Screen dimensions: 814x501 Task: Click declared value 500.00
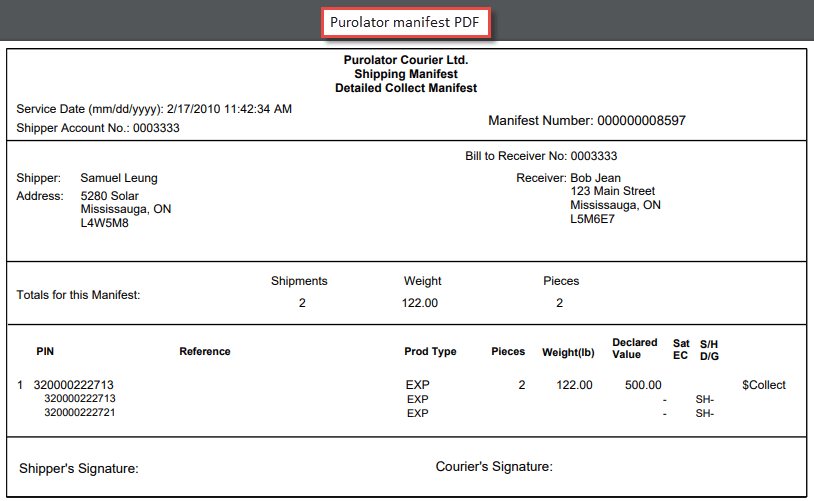pyautogui.click(x=643, y=385)
